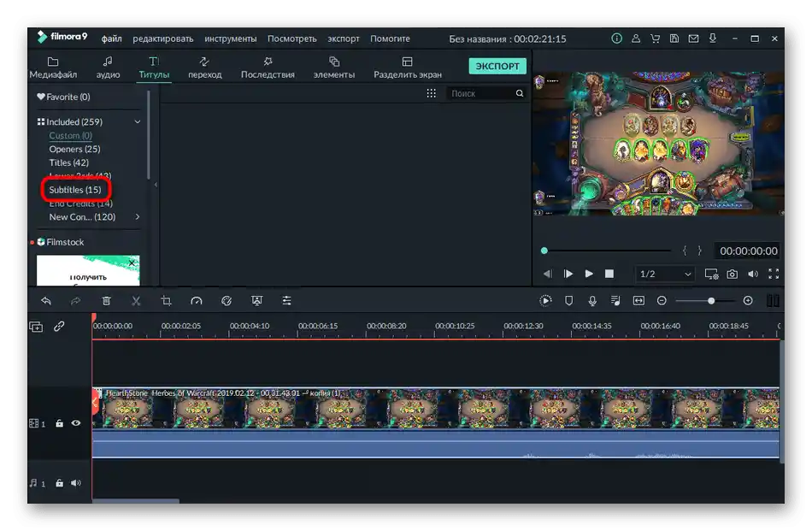Hide video track 1 with the eye icon
The width and height of the screenshot is (812, 531).
pyautogui.click(x=76, y=423)
